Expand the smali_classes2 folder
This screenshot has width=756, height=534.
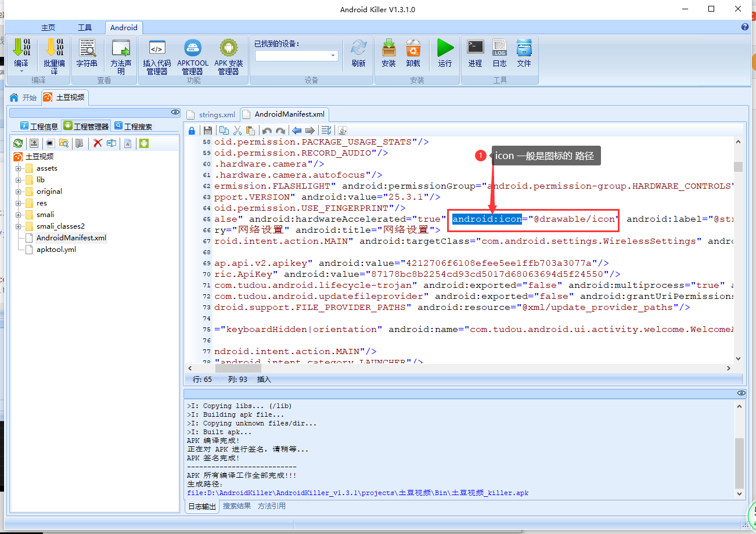click(19, 226)
